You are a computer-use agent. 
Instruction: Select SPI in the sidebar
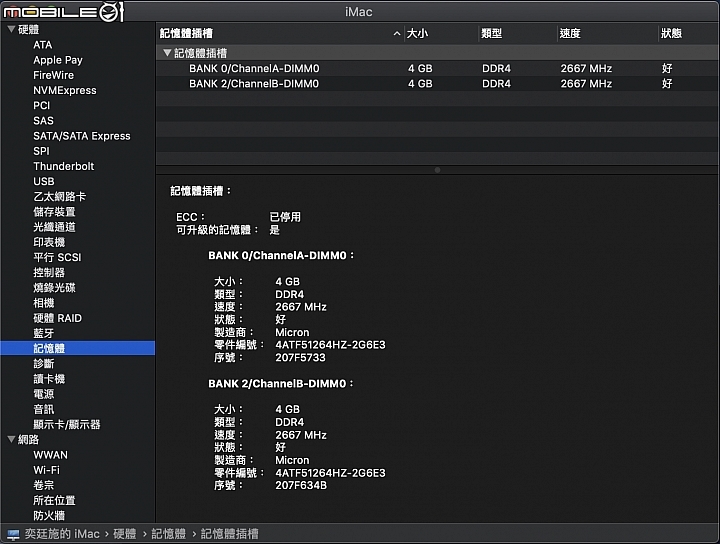41,151
